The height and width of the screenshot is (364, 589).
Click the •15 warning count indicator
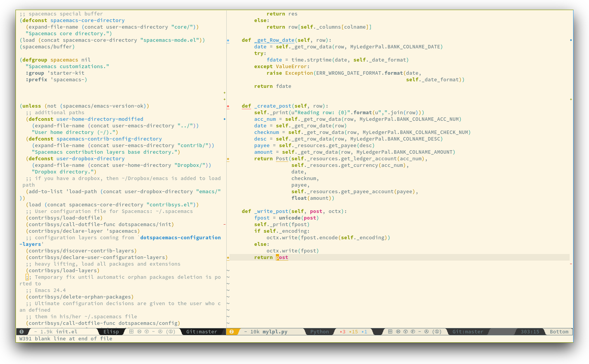(x=353, y=331)
